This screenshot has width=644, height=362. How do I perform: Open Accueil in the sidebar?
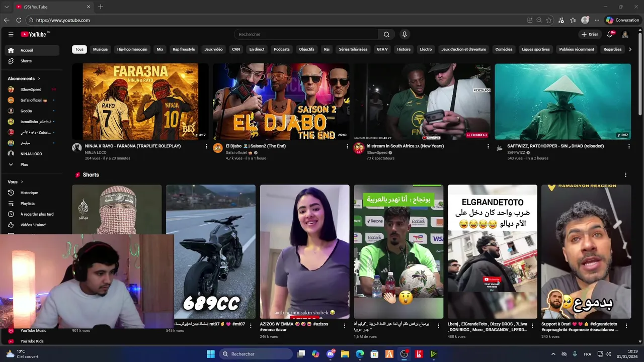32,50
